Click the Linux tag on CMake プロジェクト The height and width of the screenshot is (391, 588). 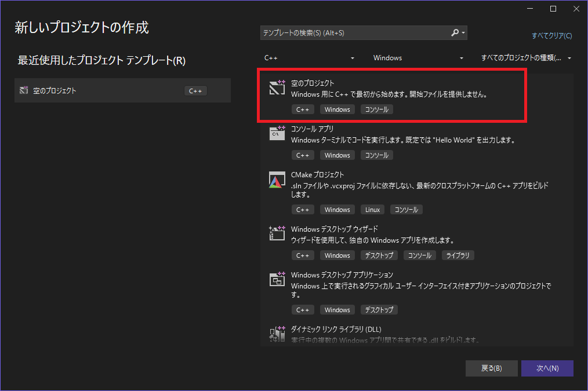[x=372, y=209]
